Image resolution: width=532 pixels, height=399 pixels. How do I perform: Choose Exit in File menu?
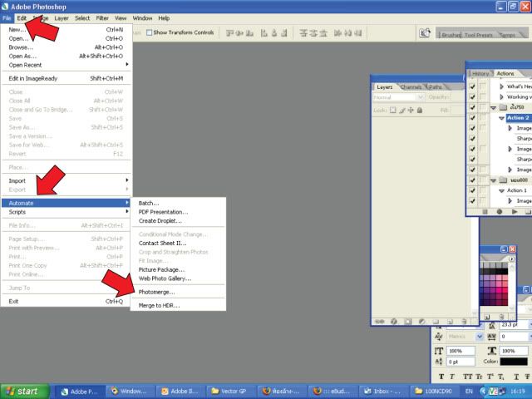[66, 301]
